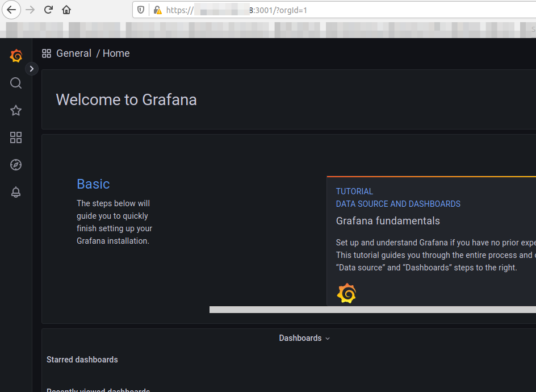The image size is (536, 392).
Task: Expand the Dashboards panel title dropdown
Action: point(304,338)
